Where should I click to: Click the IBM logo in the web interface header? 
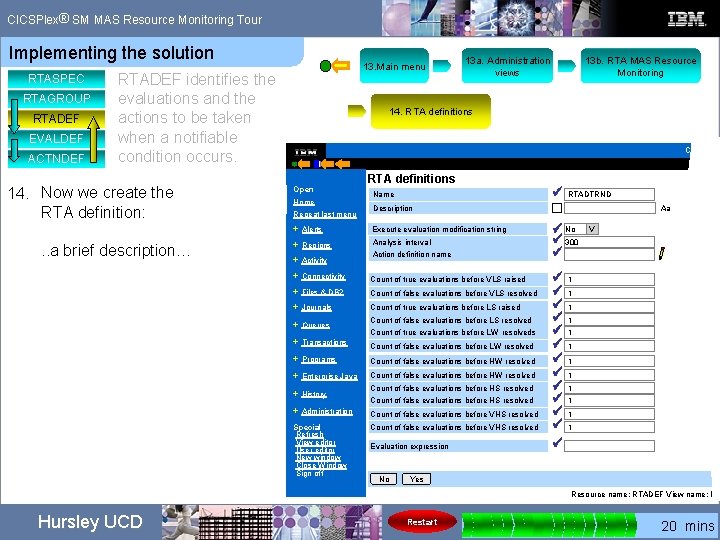pyautogui.click(x=306, y=152)
